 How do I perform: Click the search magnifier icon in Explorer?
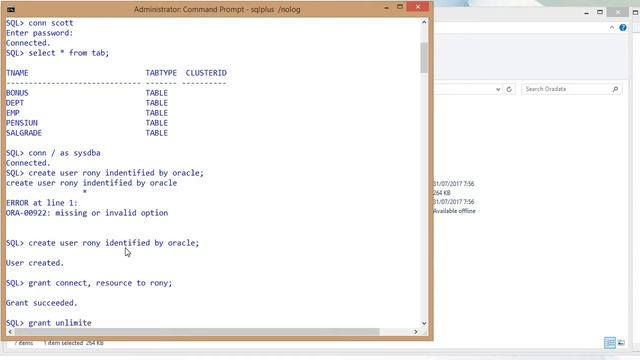coord(616,89)
